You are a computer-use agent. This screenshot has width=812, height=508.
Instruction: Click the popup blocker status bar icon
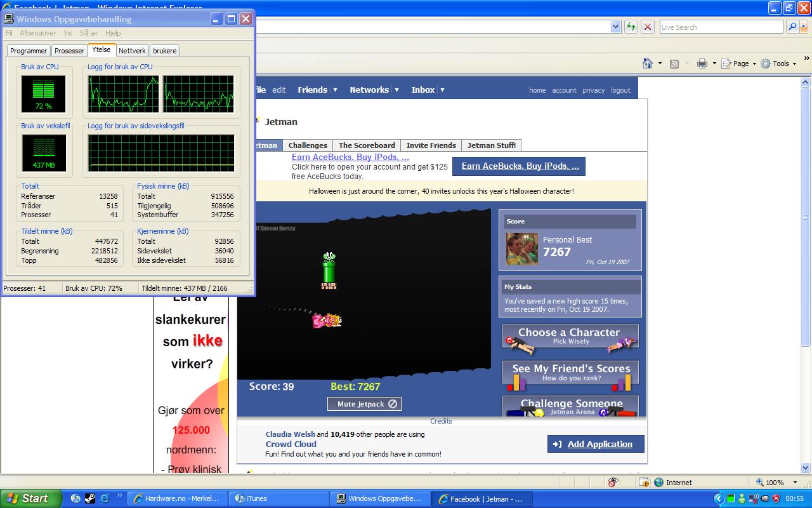pos(643,483)
